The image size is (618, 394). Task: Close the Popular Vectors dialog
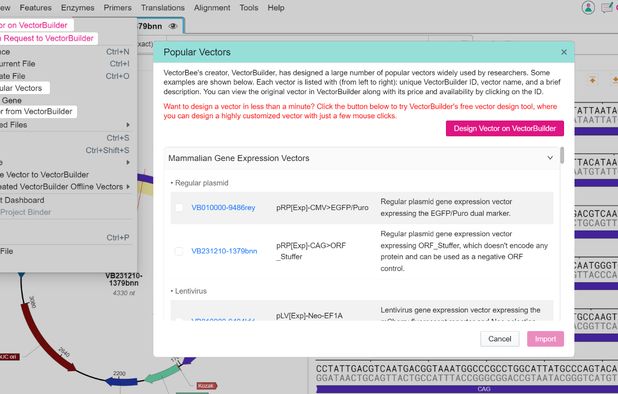pyautogui.click(x=564, y=52)
